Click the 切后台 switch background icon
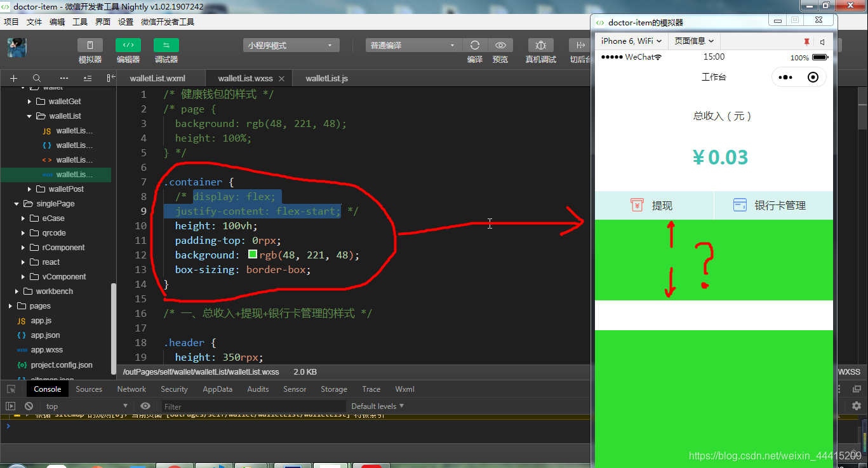The width and height of the screenshot is (868, 468). (580, 45)
